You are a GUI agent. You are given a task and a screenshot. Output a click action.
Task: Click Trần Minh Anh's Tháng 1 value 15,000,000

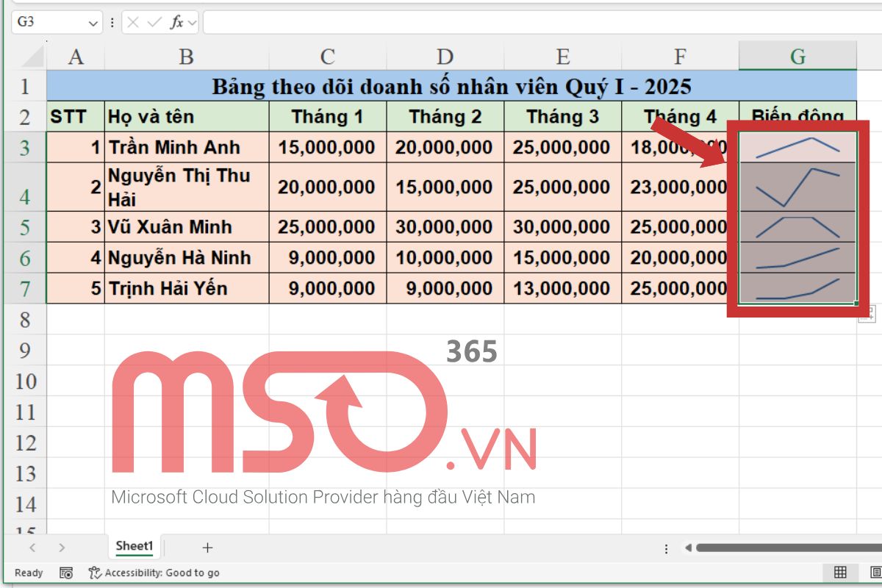click(328, 147)
